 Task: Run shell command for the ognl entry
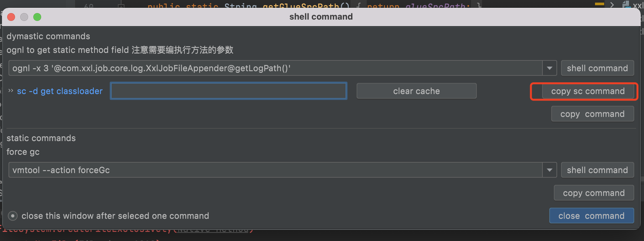597,68
